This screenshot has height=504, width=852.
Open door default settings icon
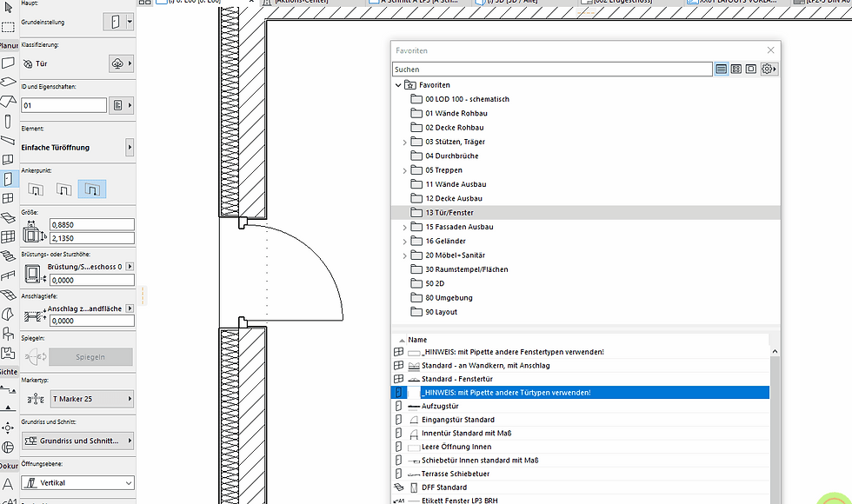click(x=115, y=23)
